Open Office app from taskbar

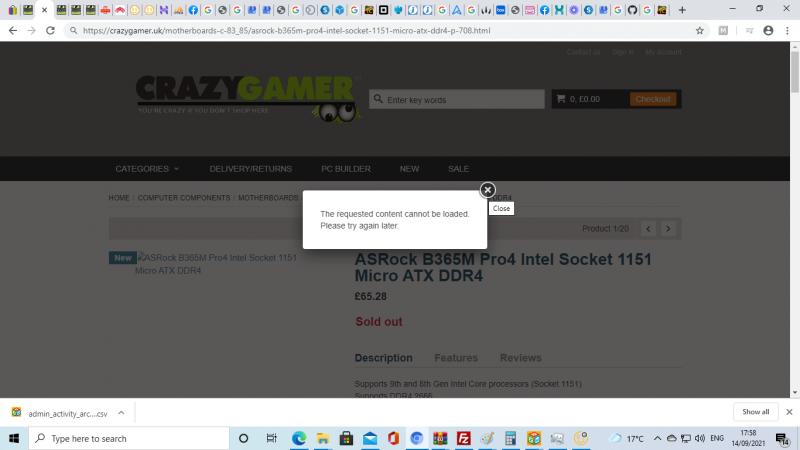[393, 438]
